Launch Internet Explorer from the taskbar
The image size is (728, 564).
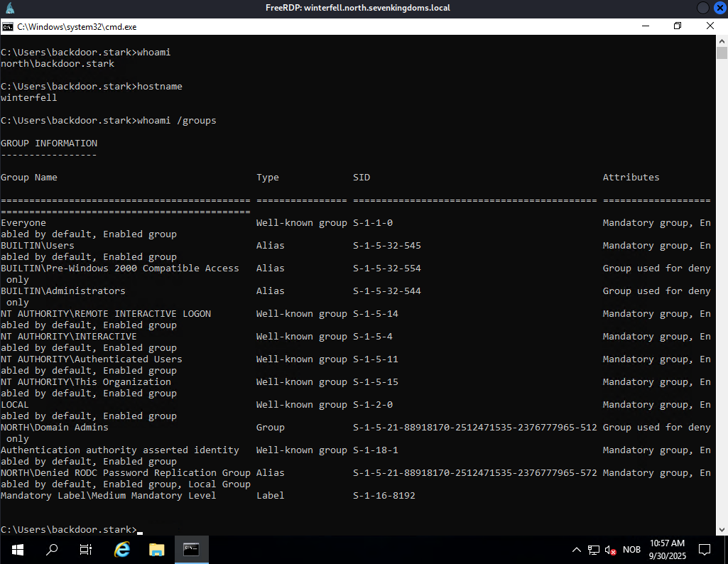pos(122,549)
